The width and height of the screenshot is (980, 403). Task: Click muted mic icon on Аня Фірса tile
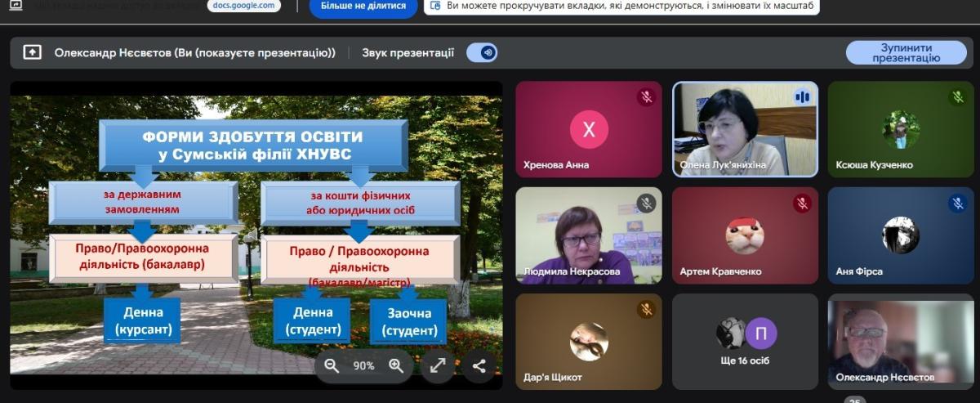958,204
